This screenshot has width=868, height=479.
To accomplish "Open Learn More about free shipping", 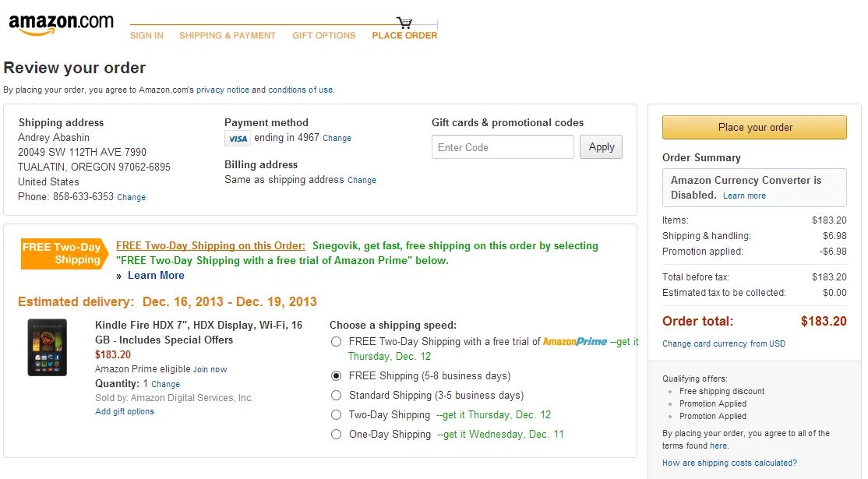I will [x=156, y=276].
